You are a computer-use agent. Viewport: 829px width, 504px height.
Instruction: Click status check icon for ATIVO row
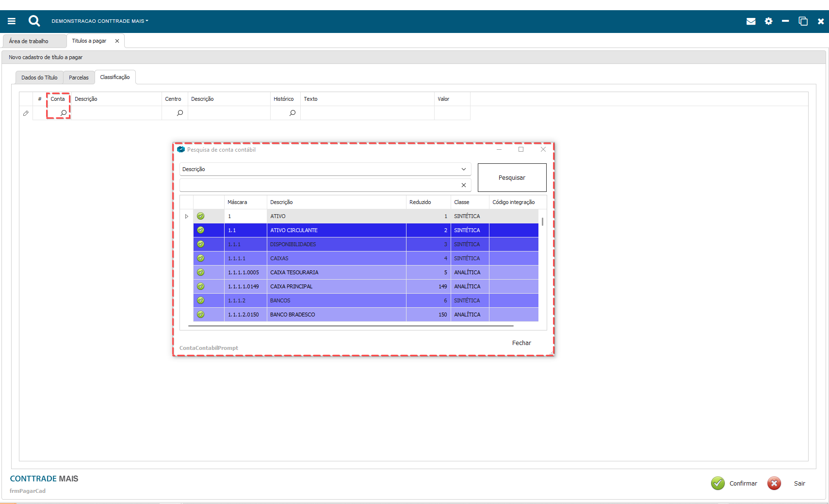point(201,216)
